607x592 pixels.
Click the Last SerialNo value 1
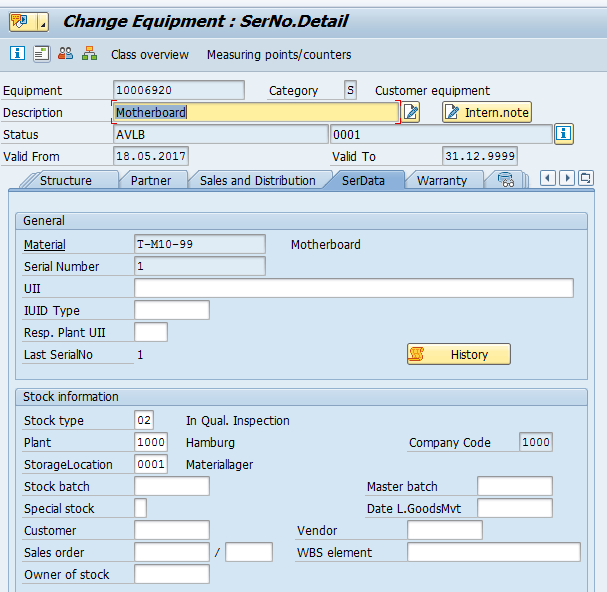click(140, 355)
